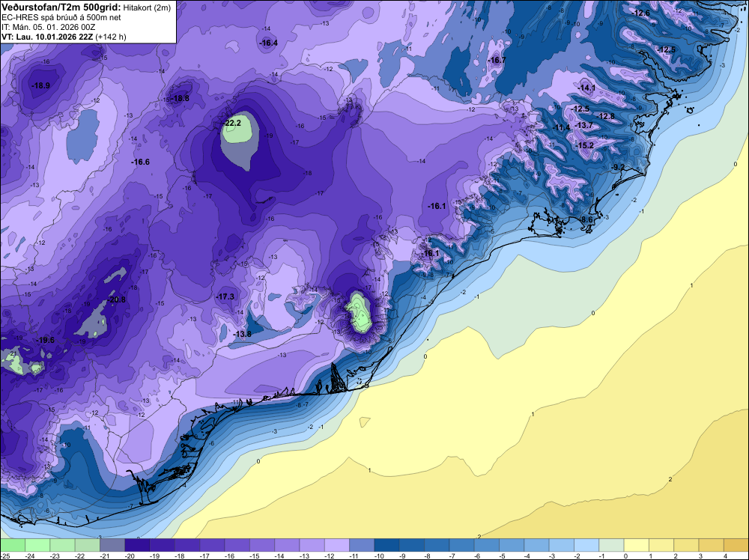Select the legend swatch between 2 and 3
The height and width of the screenshot is (560, 749).
[x=686, y=545]
